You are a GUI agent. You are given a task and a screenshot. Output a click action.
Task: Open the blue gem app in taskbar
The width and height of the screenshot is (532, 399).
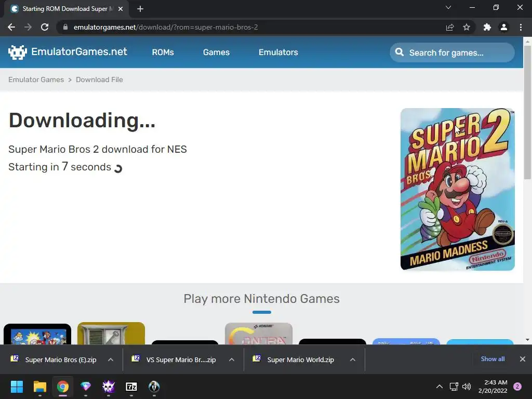tap(86, 387)
